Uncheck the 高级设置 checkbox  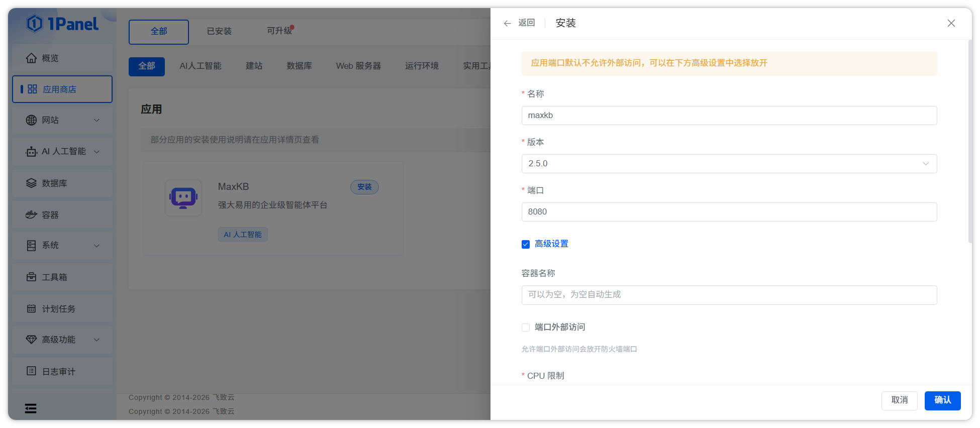pyautogui.click(x=526, y=244)
